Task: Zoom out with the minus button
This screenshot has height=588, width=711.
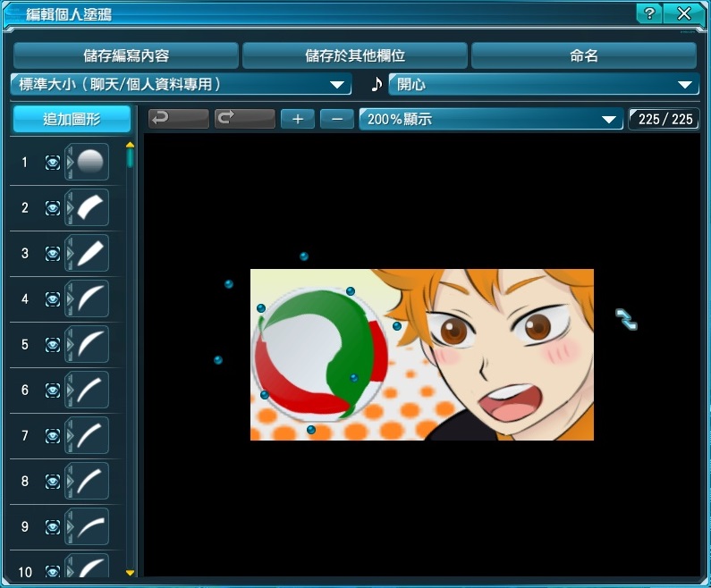Action: [x=337, y=119]
